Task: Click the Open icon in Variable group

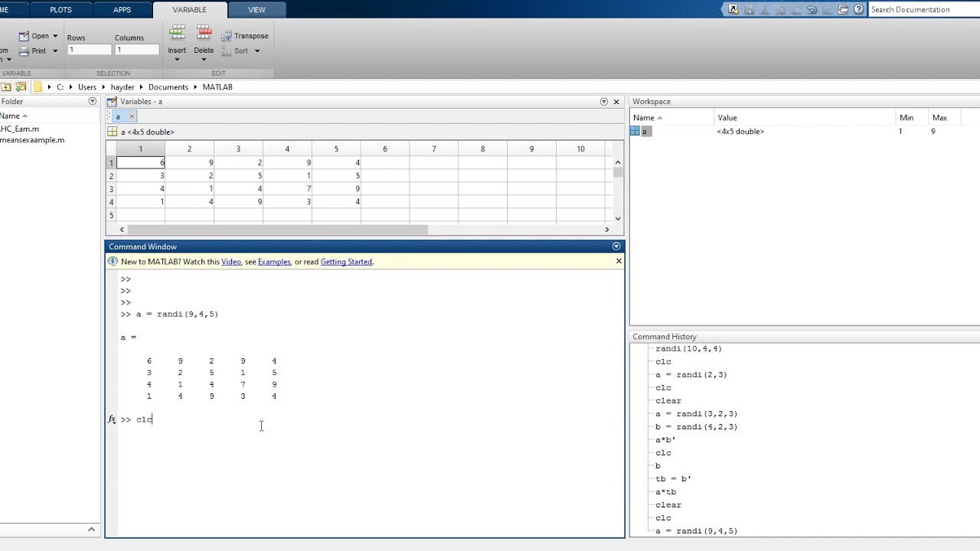Action: tap(24, 36)
